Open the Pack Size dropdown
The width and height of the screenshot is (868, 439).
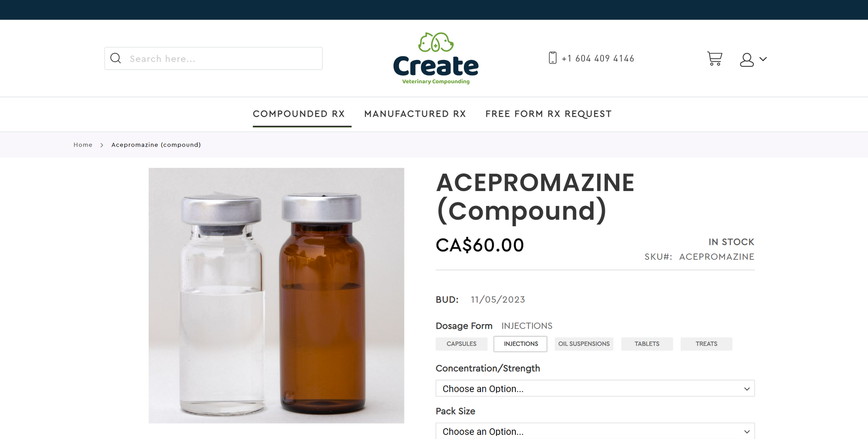(595, 431)
